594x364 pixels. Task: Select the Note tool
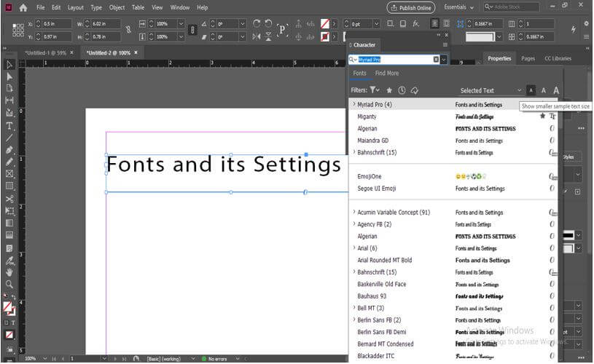[9, 248]
